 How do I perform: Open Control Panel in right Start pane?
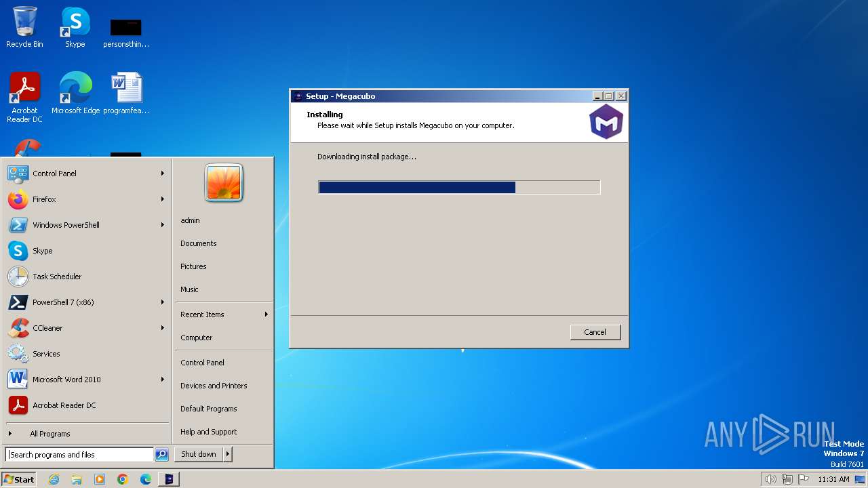click(x=224, y=363)
